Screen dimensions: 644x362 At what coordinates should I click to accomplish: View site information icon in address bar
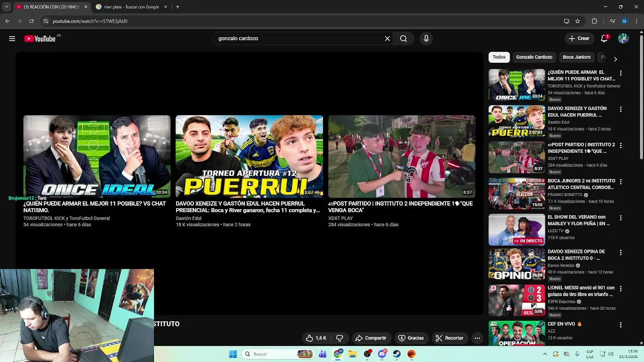[46, 21]
